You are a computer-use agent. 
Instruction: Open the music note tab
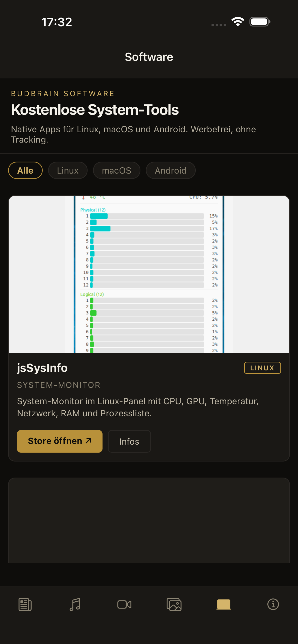pyautogui.click(x=74, y=605)
